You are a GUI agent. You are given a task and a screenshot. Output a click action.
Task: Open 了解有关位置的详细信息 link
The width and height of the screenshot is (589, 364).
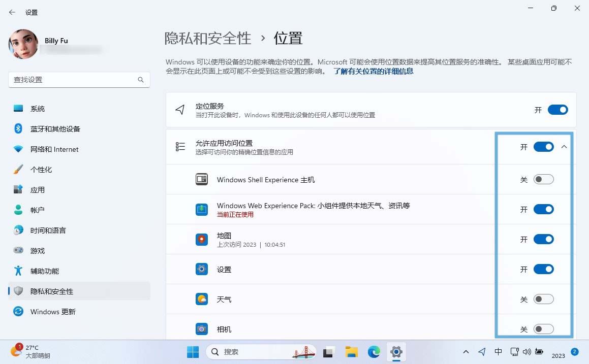point(373,72)
